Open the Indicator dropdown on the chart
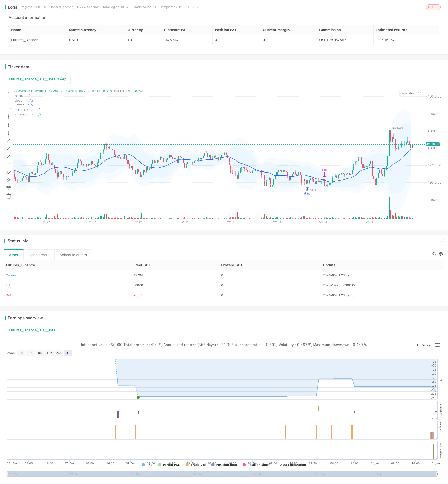 [408, 93]
